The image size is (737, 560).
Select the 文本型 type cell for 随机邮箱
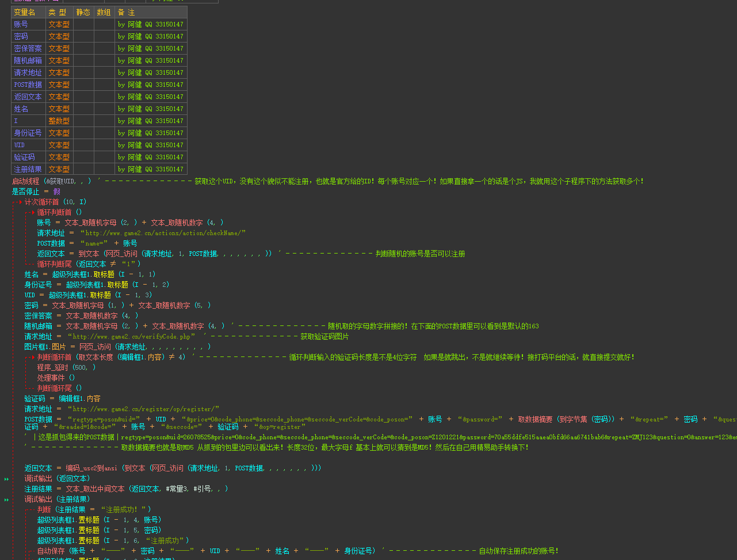[59, 60]
